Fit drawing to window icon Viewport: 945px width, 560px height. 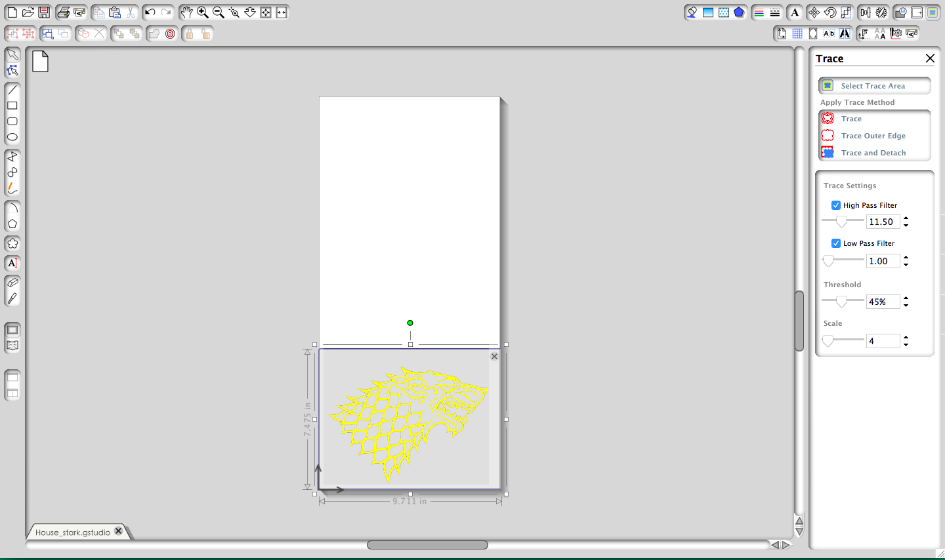266,12
